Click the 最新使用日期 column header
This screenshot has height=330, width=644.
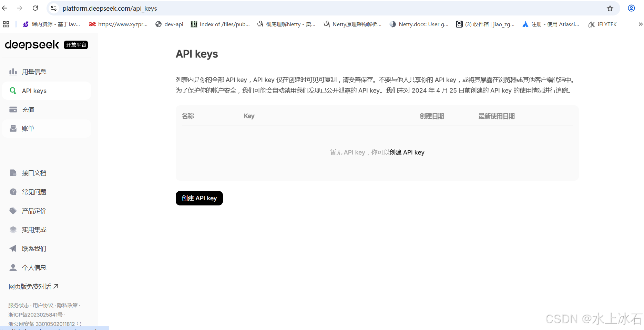point(497,116)
